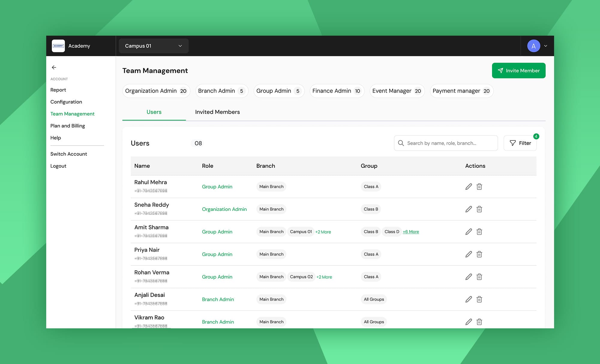This screenshot has width=600, height=364.
Task: Click edit pencil for Amit Sharma
Action: tap(469, 232)
